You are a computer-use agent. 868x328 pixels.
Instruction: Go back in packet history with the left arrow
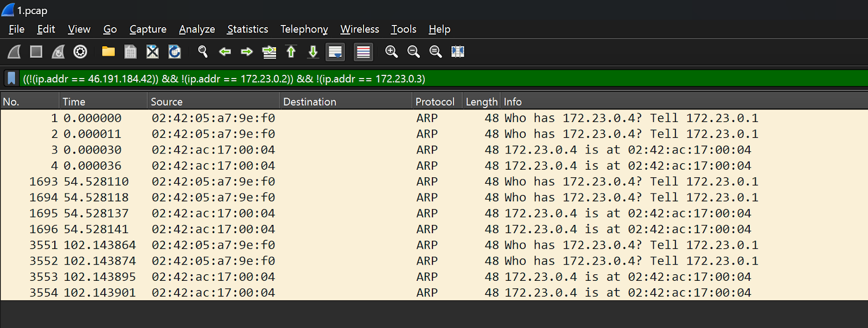pyautogui.click(x=225, y=52)
